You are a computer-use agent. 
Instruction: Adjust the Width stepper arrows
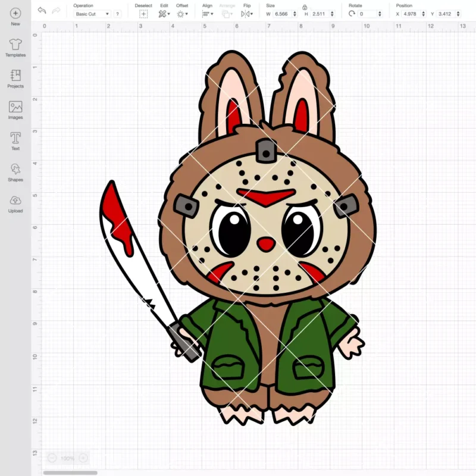point(295,14)
